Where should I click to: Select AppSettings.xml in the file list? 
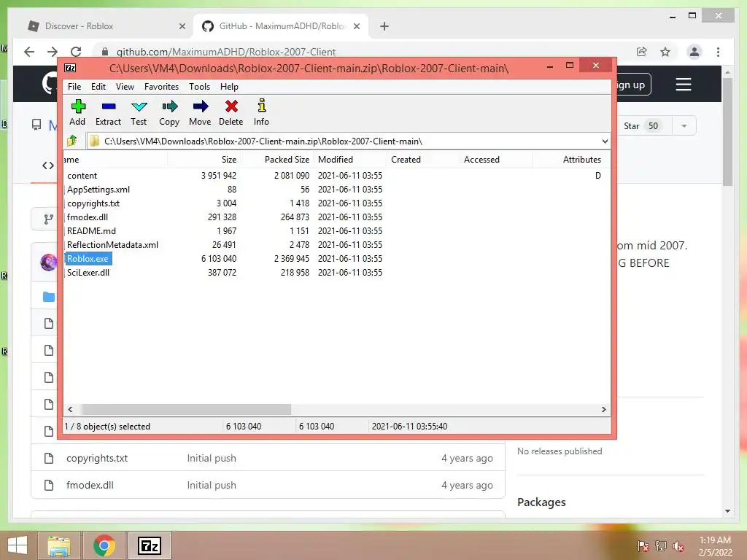[x=98, y=190]
